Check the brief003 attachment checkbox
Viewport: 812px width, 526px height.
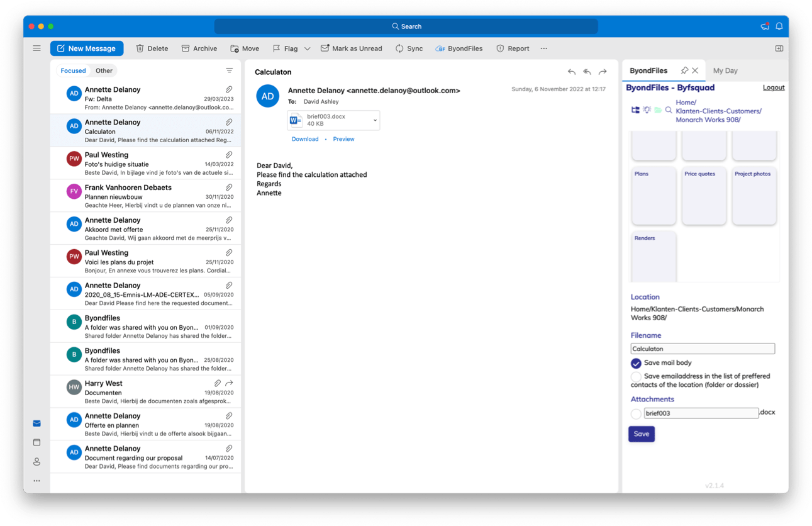coord(636,414)
